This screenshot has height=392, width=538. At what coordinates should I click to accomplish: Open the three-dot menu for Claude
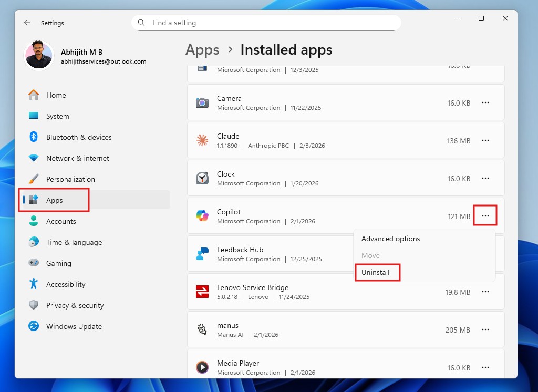click(485, 140)
